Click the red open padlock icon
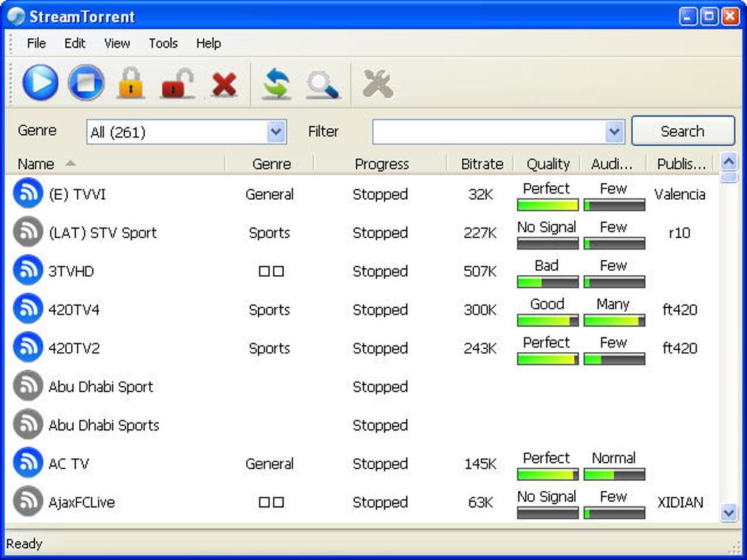Viewport: 747px width, 560px height. click(178, 83)
